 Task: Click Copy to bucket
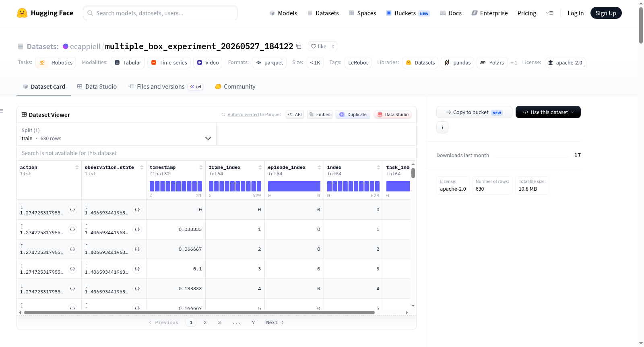[474, 112]
